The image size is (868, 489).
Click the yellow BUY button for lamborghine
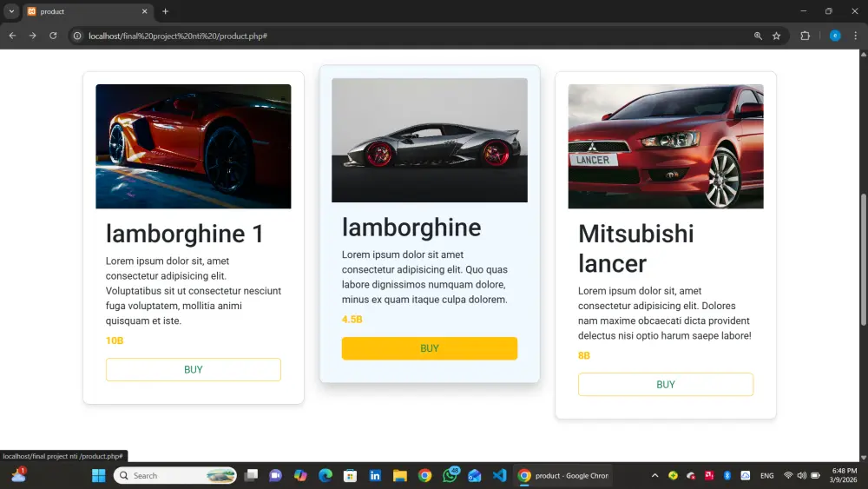pos(429,348)
